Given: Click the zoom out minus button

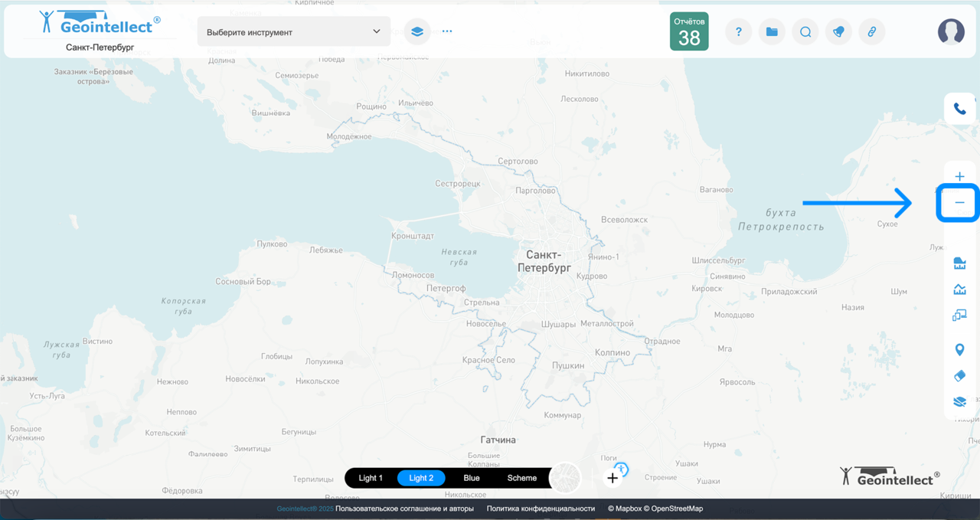Looking at the screenshot, I should click(959, 203).
